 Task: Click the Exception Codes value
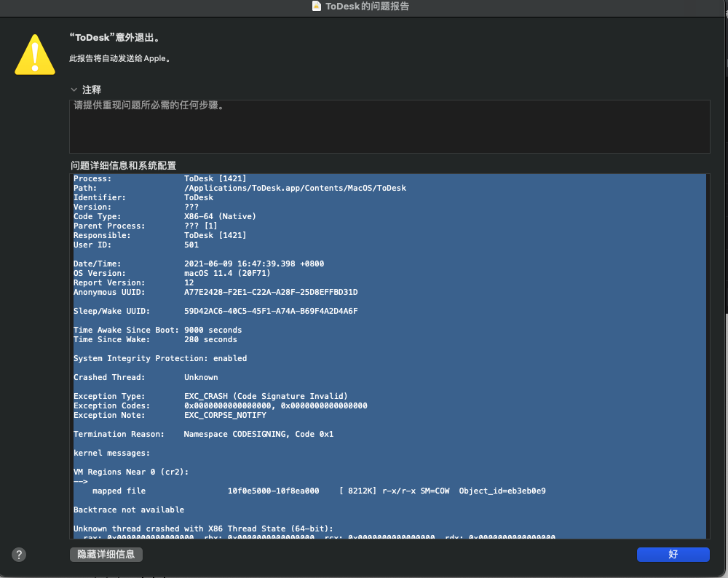(276, 405)
